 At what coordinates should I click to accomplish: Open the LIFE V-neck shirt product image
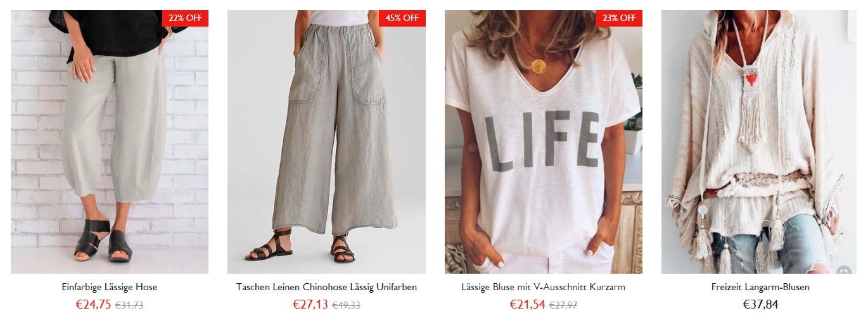point(544,142)
